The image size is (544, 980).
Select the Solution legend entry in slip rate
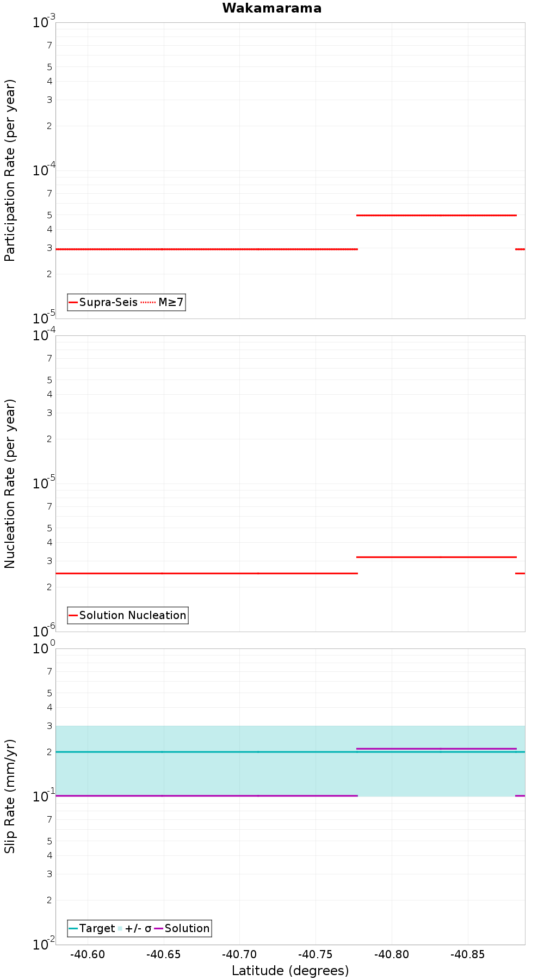182,928
